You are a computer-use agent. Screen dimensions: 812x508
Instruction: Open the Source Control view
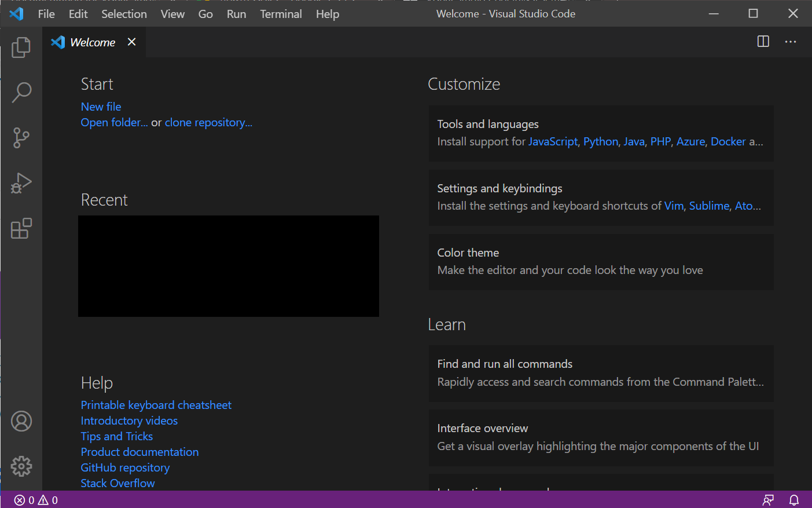click(x=21, y=138)
